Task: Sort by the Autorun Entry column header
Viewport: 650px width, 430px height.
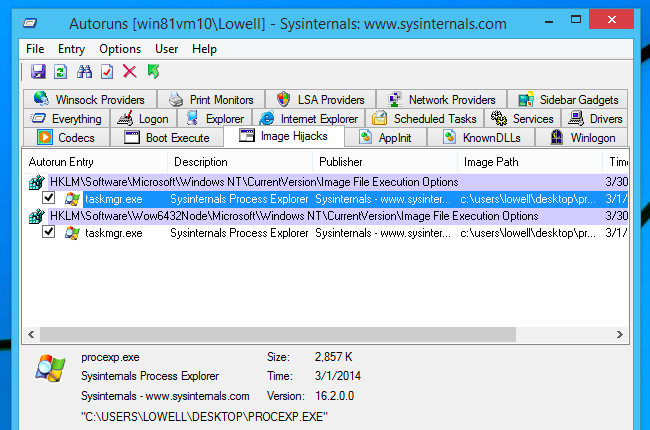Action: click(95, 162)
